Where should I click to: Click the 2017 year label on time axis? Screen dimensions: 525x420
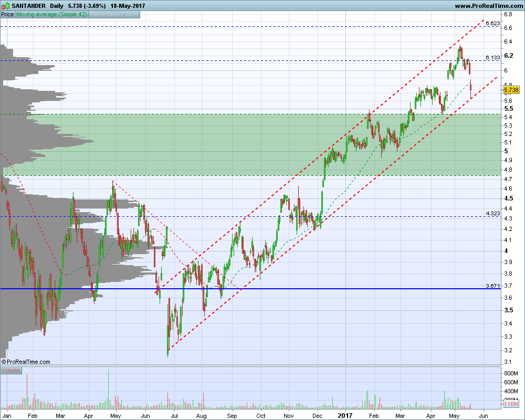click(345, 416)
